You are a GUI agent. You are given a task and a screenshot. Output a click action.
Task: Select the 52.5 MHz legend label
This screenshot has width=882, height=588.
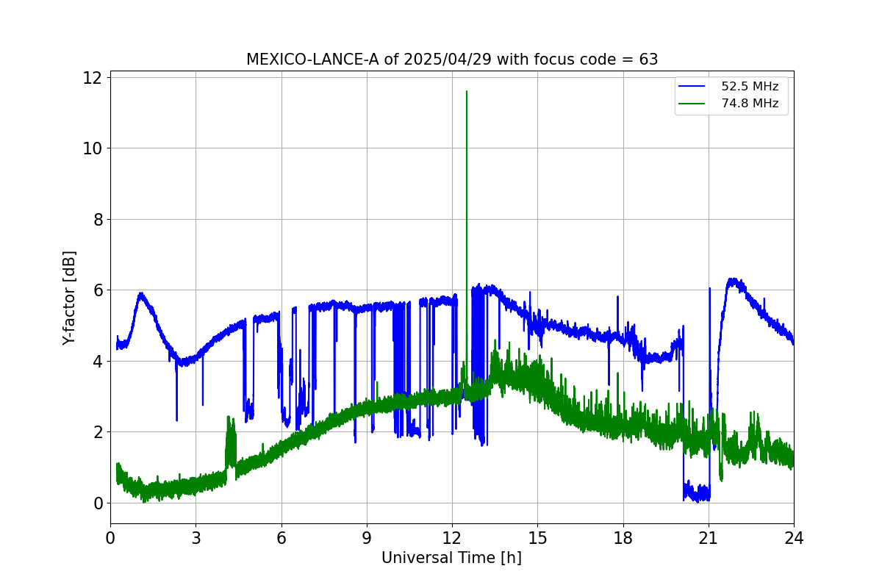tap(750, 87)
